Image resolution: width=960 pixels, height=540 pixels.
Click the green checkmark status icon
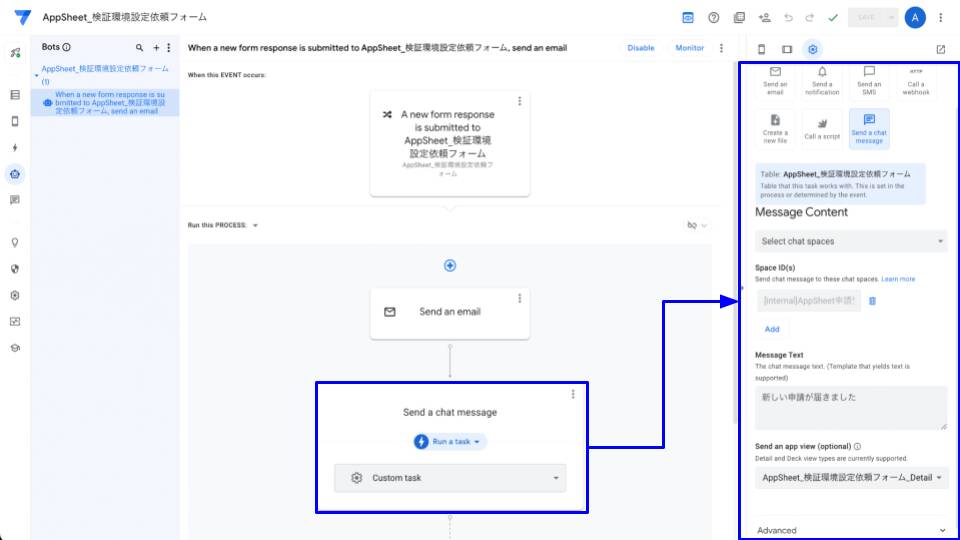(833, 18)
